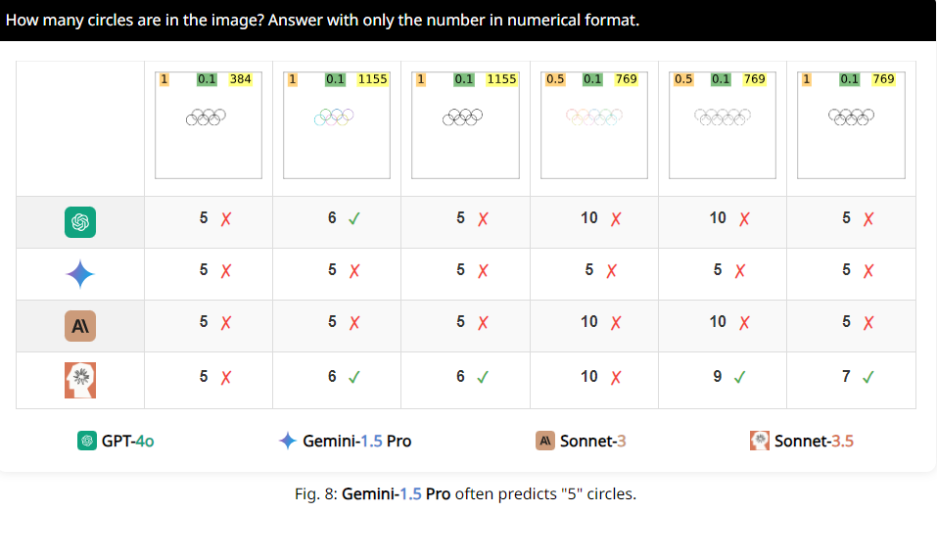Click the green 0.1 label on the third thumbnail
The image size is (937, 560).
(x=464, y=79)
